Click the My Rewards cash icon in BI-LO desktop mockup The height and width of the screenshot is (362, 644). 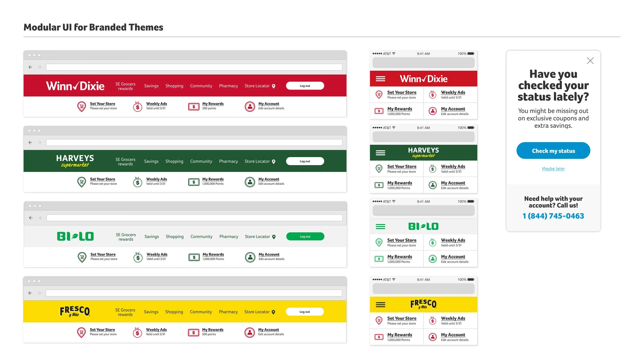click(x=194, y=257)
